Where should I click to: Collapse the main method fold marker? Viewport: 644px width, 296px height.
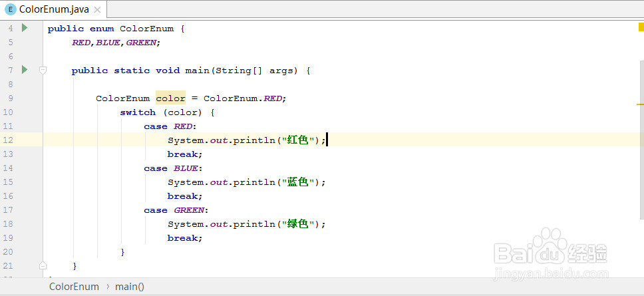click(43, 70)
